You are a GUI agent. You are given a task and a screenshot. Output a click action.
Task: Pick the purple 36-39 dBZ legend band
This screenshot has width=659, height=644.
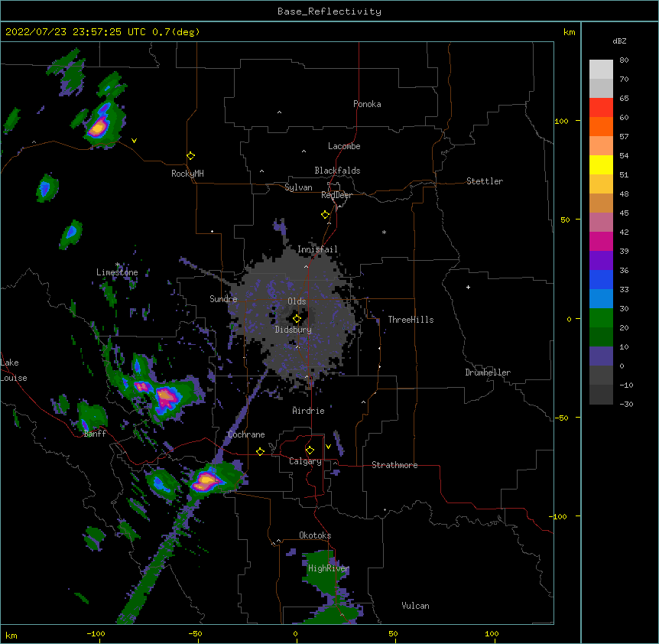click(x=601, y=261)
